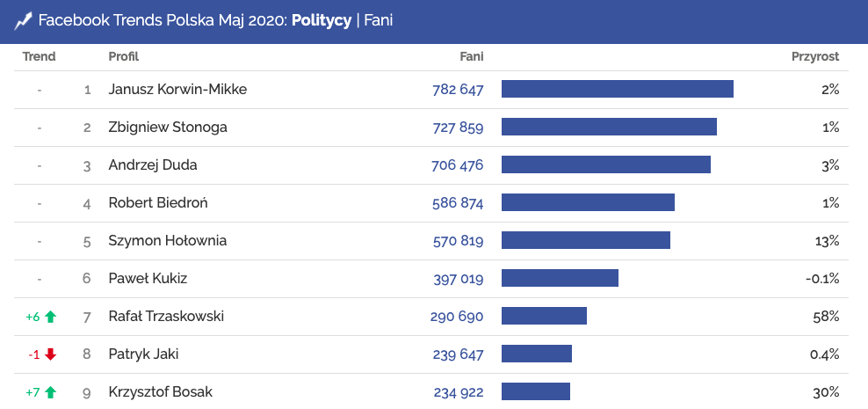Click Andrzej Duda fan count bar
The image size is (868, 409).
[605, 164]
